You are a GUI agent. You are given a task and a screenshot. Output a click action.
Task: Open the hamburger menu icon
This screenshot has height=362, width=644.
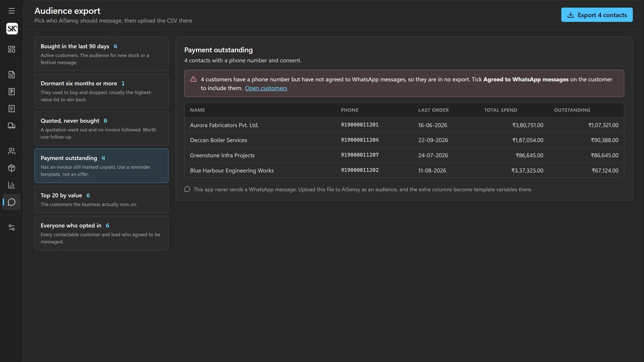[x=12, y=11]
